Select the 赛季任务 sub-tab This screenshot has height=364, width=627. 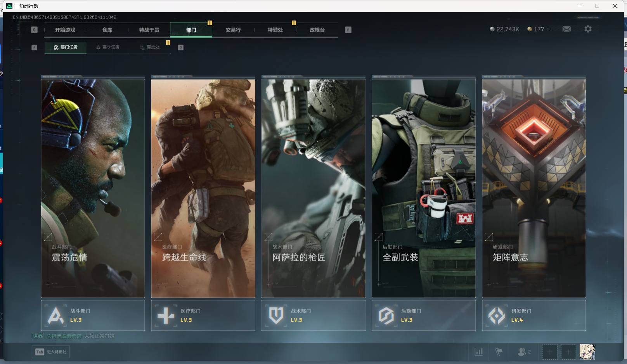[x=108, y=47]
